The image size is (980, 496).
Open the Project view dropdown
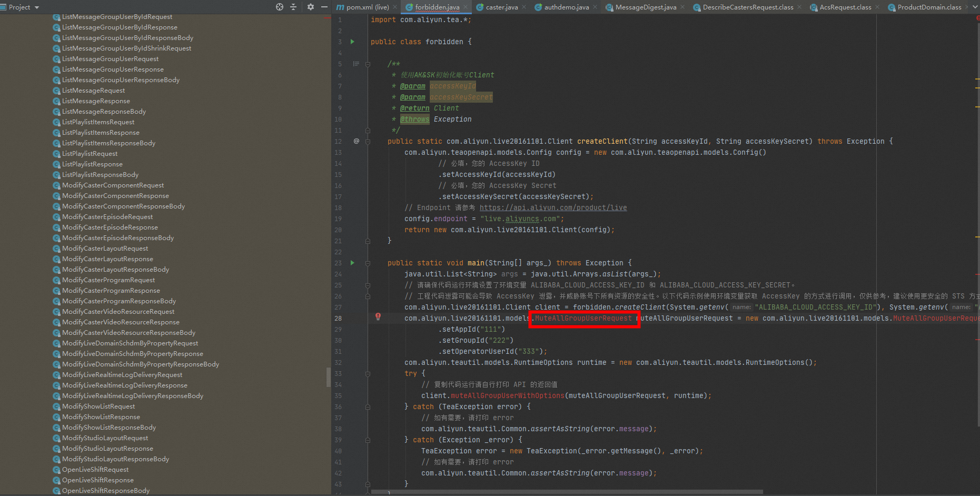pos(36,7)
